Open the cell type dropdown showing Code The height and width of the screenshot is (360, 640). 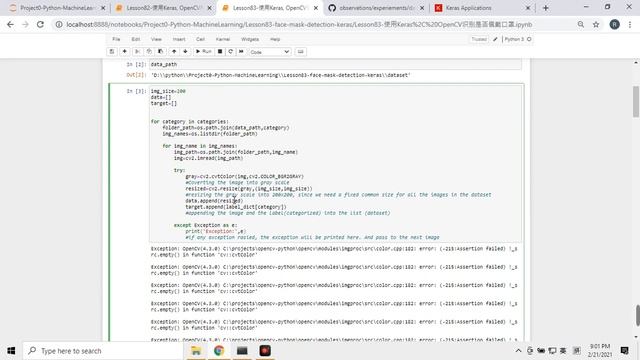269,52
